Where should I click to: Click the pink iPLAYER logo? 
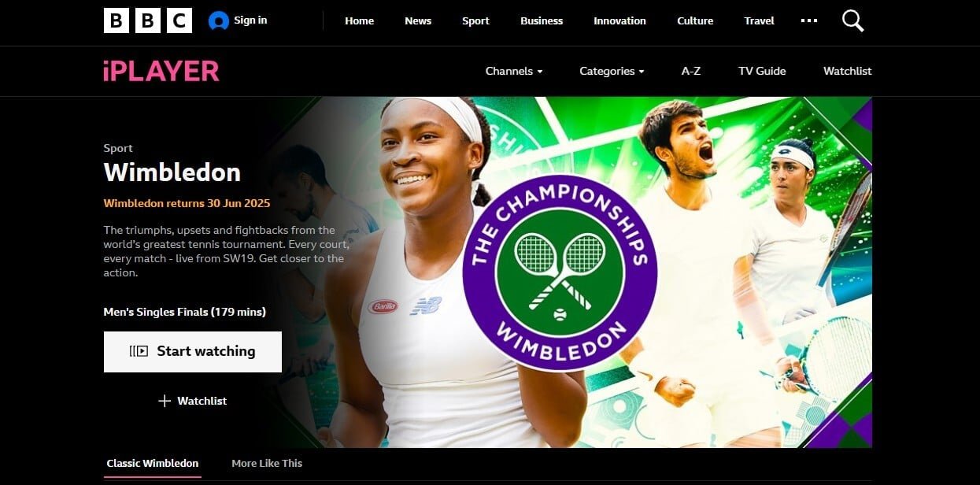161,71
